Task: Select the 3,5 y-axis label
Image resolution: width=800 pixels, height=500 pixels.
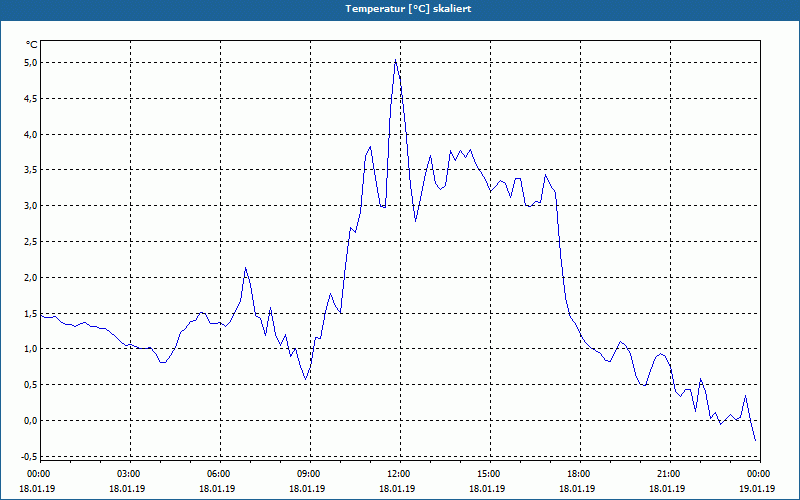Action: (31, 170)
